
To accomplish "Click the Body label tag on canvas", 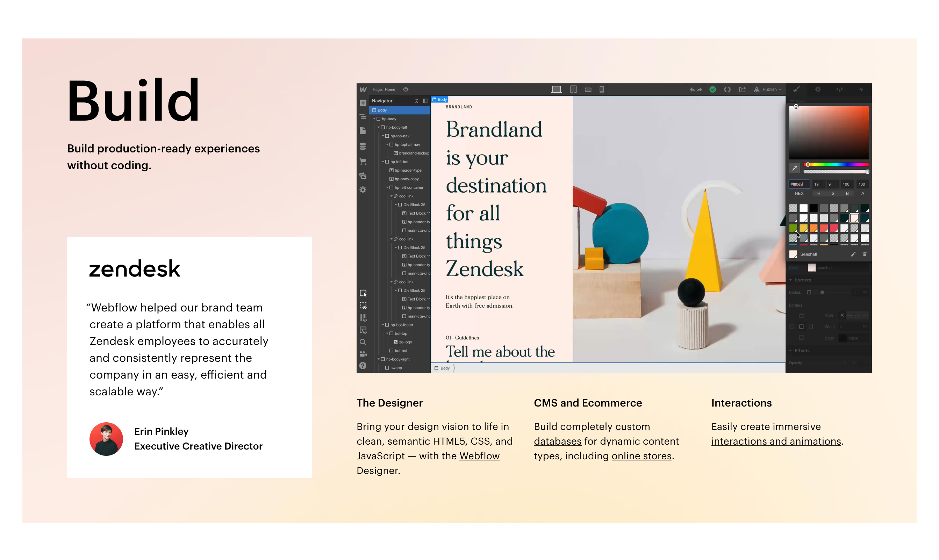I will point(440,100).
